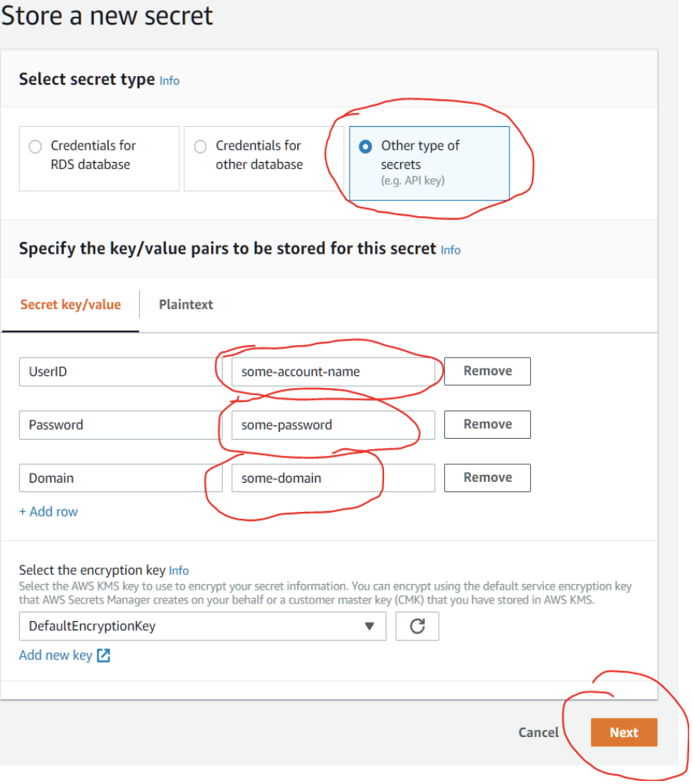Click the + Add row link
The image size is (693, 784).
pyautogui.click(x=48, y=511)
